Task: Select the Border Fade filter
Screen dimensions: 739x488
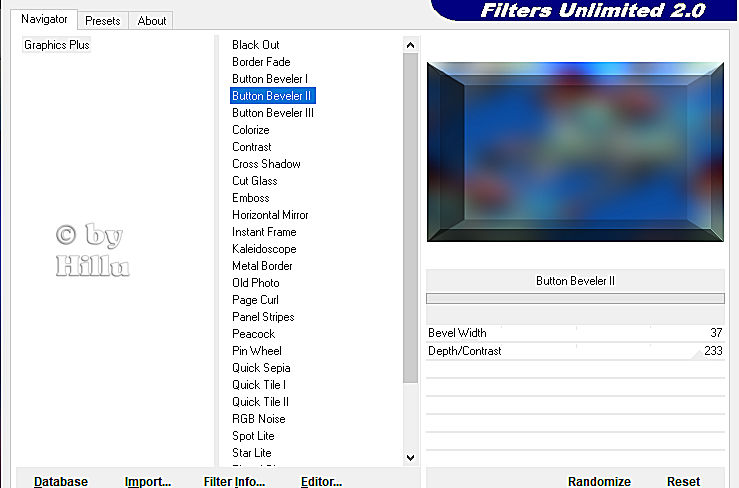Action: 261,62
